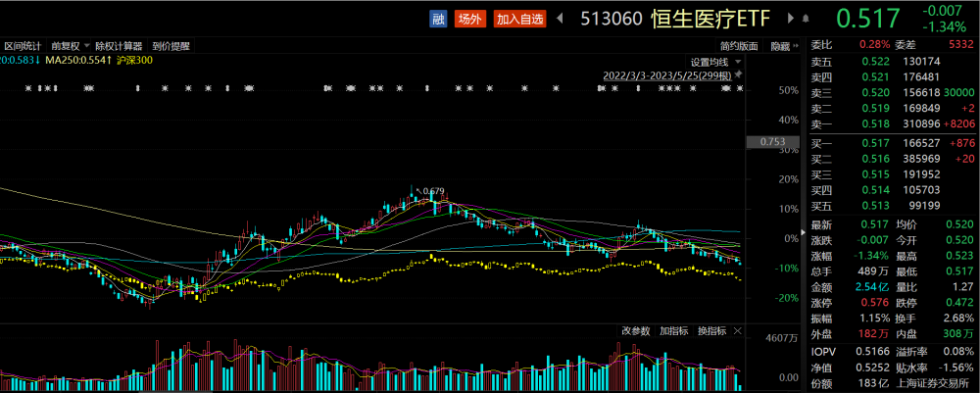Click the MA250:0.554 legend label
The image size is (980, 393).
[x=77, y=60]
